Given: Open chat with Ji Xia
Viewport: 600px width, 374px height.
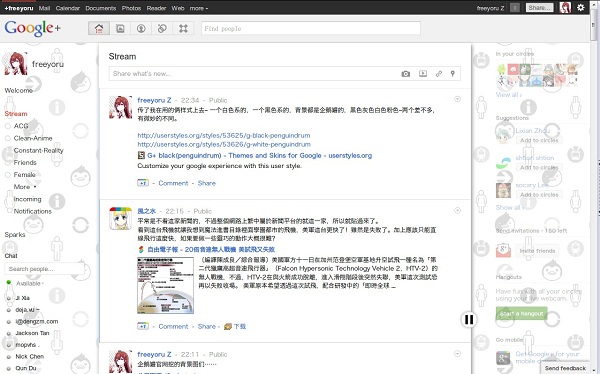Looking at the screenshot, I should tap(22, 298).
